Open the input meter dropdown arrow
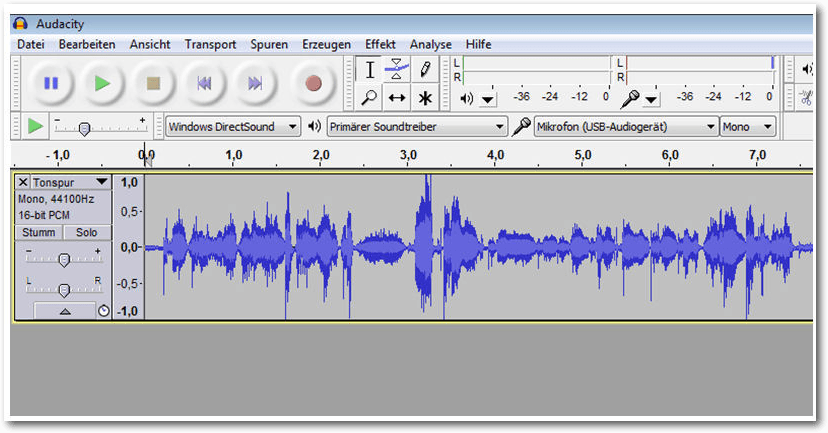Viewport: 828px width, 433px height. pos(652,99)
